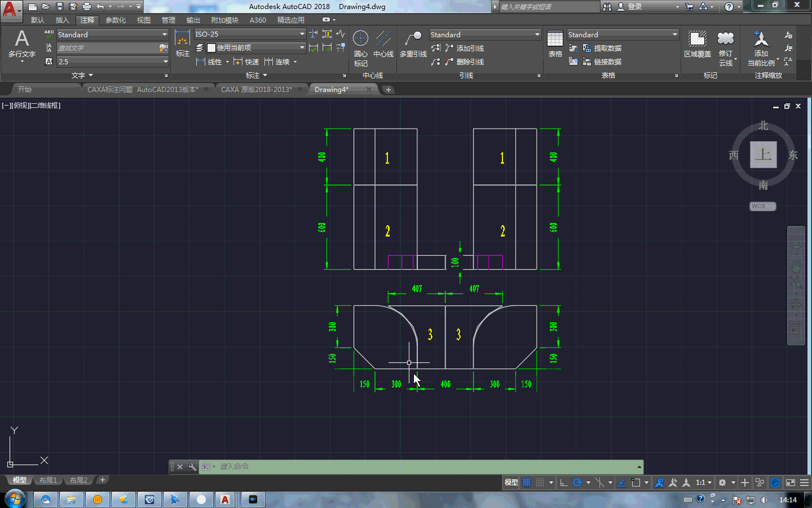Click the white layer color swatch

point(211,48)
